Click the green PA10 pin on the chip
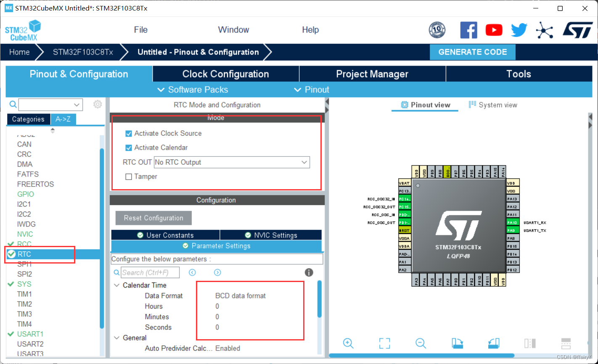This screenshot has height=364, width=598. (513, 223)
